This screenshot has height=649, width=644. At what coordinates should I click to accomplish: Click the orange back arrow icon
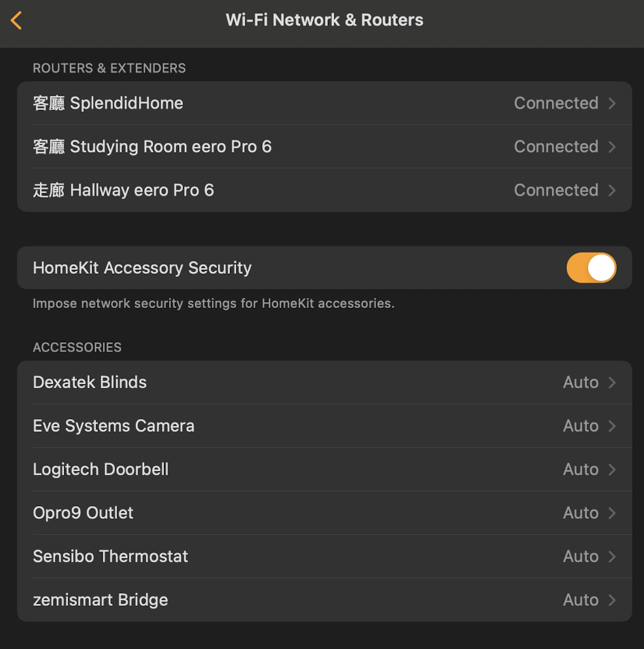tap(17, 20)
